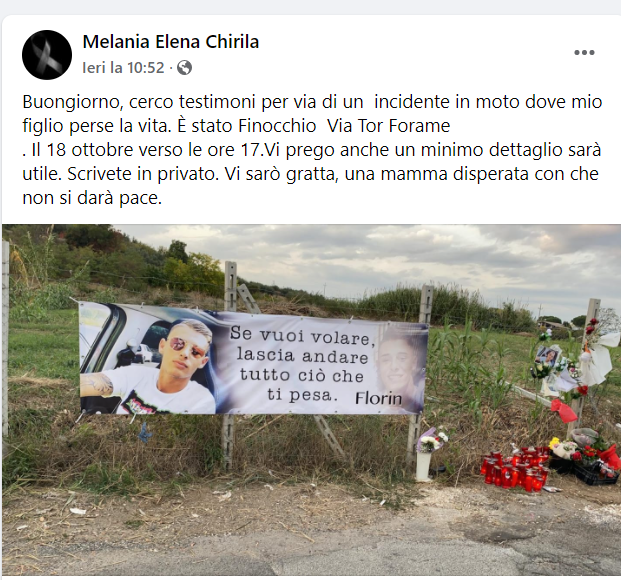Click the 'Via Tor Forame' location text
621x580 pixels.
389,126
